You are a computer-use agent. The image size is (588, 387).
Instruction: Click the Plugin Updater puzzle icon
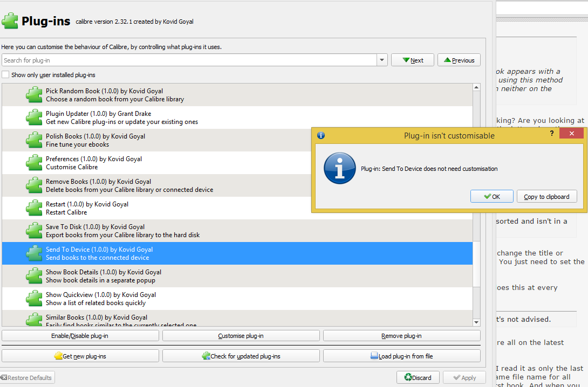coord(34,118)
